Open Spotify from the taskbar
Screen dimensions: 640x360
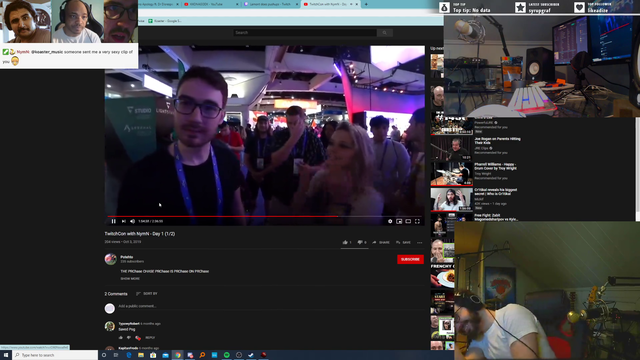pyautogui.click(x=227, y=355)
